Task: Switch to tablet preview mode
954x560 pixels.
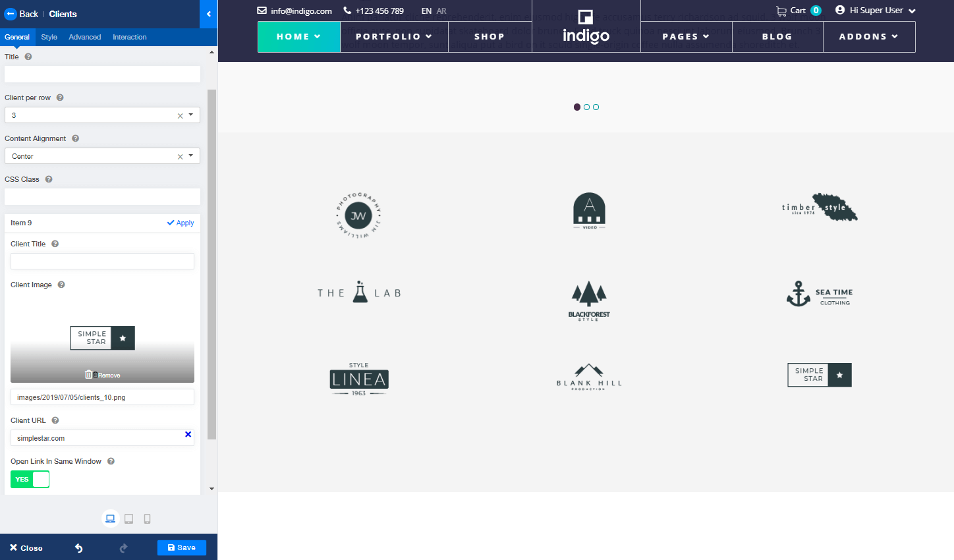Action: 129,518
